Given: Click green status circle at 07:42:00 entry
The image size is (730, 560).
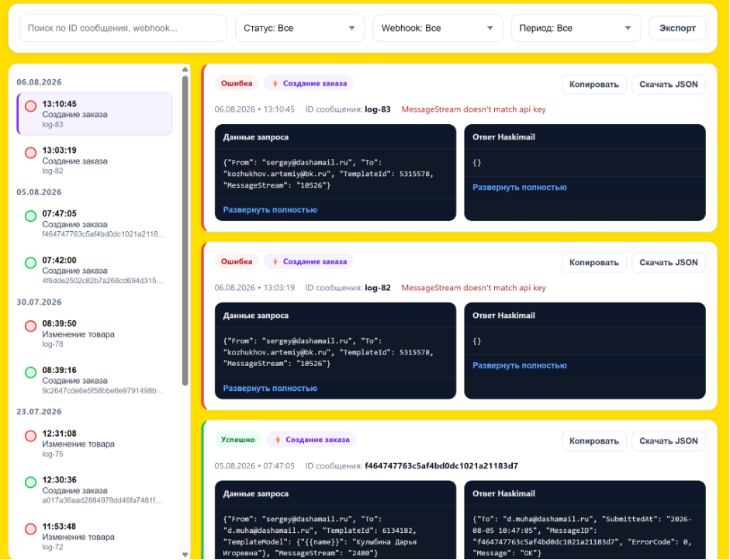Looking at the screenshot, I should coord(31,262).
